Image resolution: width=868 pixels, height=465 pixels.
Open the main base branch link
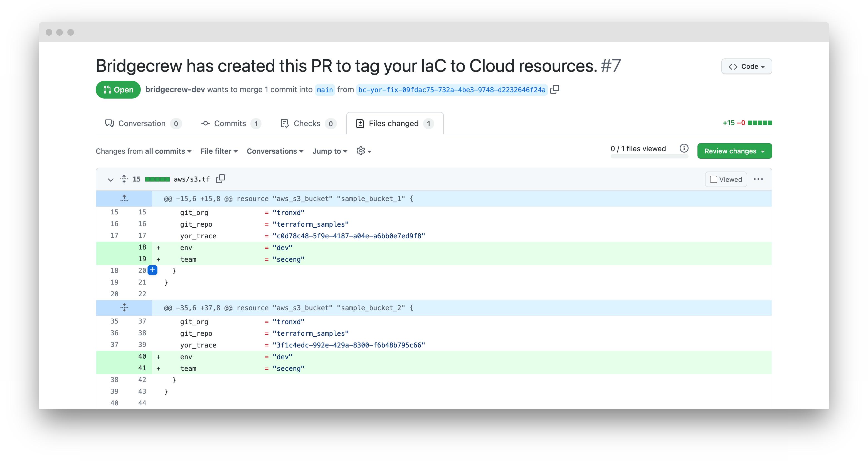pyautogui.click(x=325, y=90)
